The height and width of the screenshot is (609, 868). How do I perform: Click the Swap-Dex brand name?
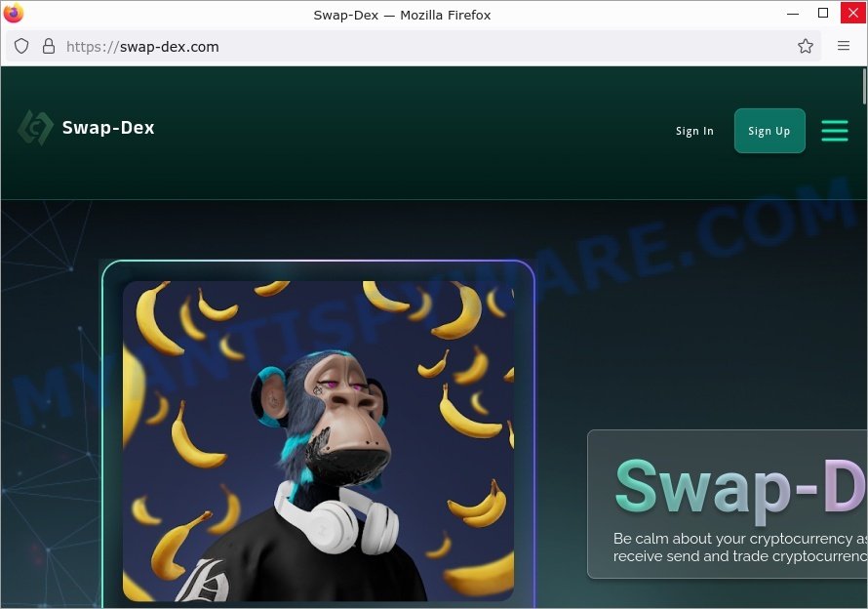click(108, 128)
